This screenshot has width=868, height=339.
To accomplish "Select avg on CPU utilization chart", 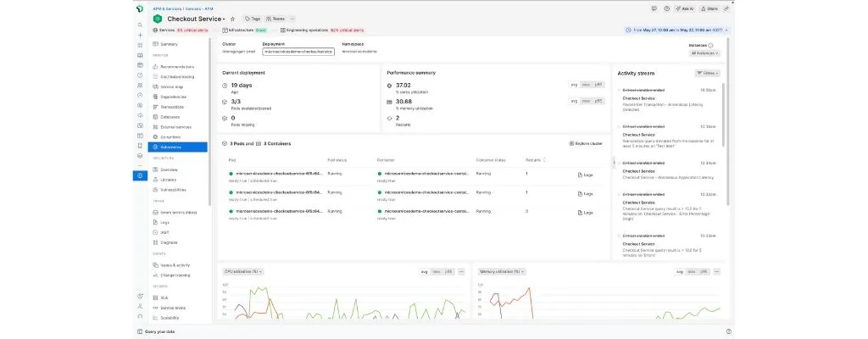I will click(424, 271).
